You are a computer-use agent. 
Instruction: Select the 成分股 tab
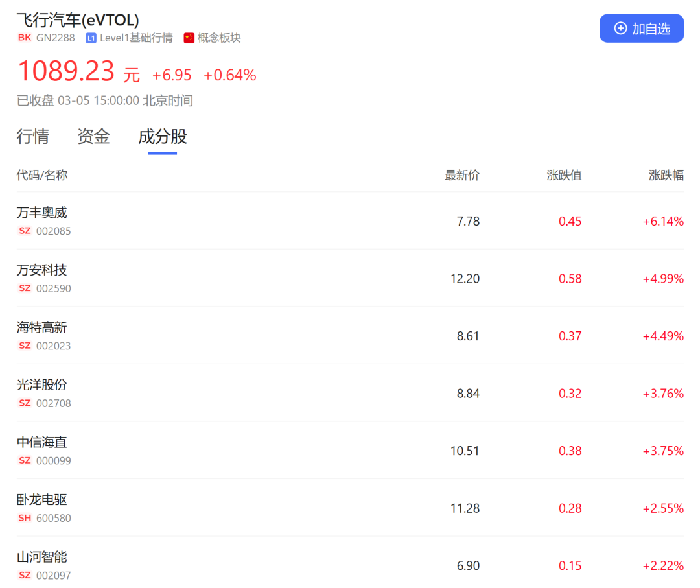point(163,137)
